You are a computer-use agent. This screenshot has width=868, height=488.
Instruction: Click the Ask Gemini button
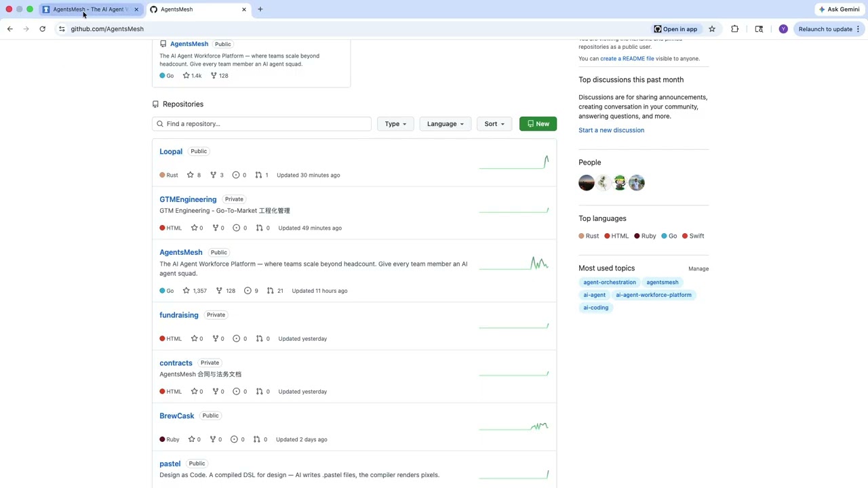point(839,9)
